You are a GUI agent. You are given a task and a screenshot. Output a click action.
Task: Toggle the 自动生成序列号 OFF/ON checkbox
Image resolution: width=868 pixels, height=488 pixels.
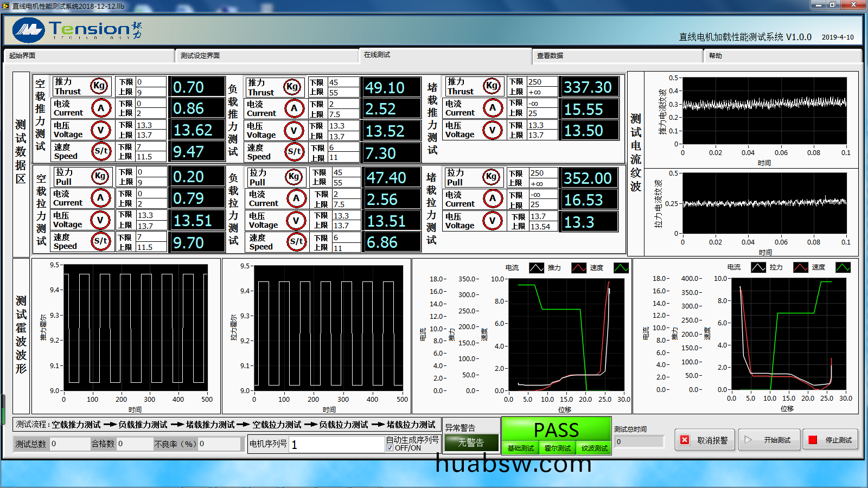click(x=390, y=448)
